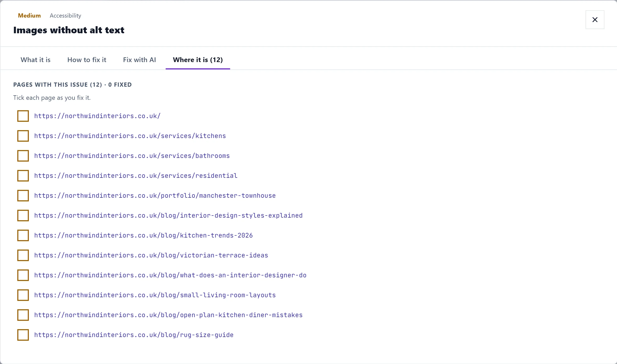Follow the services/bathrooms URL
This screenshot has height=364, width=617.
coord(132,156)
